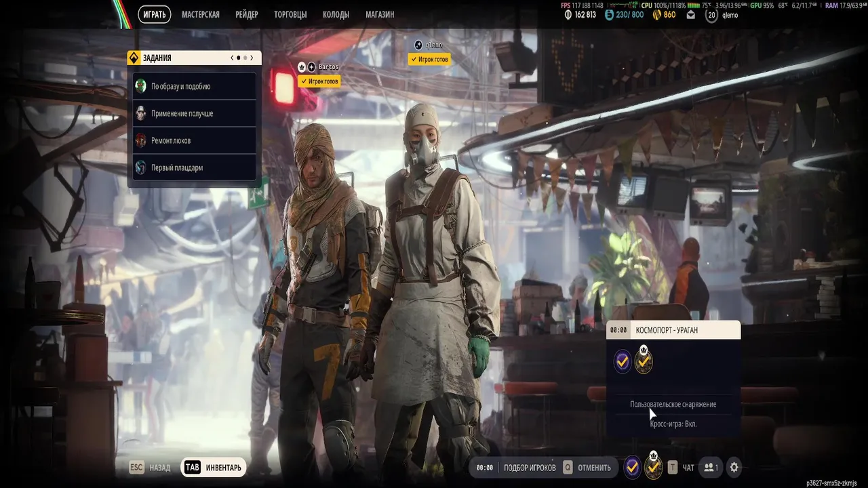Switch to the МАГАЗИН tab
The height and width of the screenshot is (488, 868).
click(x=380, y=14)
